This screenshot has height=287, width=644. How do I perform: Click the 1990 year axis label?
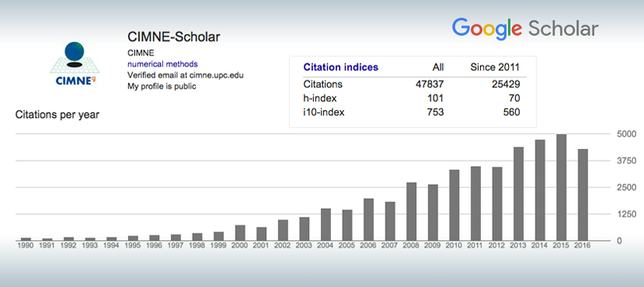click(x=26, y=245)
